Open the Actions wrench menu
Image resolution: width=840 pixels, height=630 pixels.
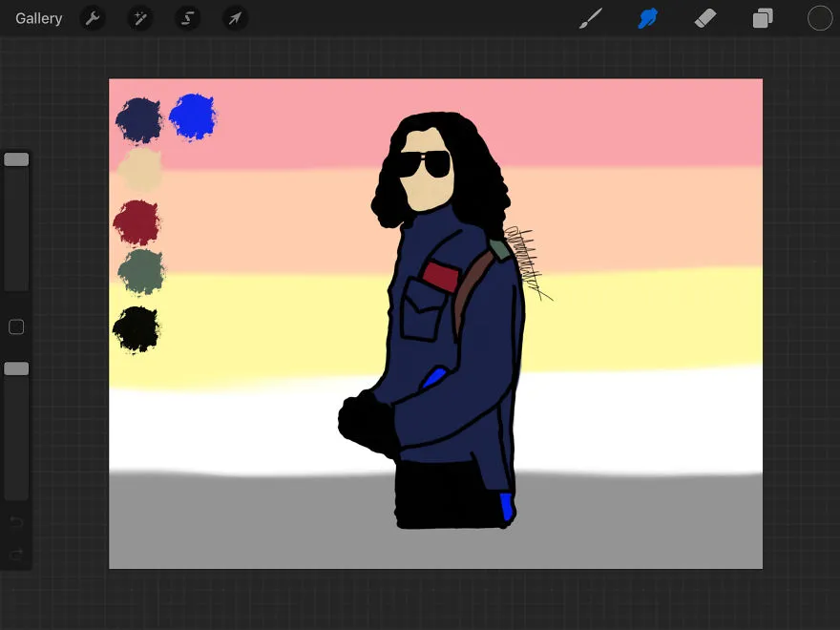click(x=93, y=19)
